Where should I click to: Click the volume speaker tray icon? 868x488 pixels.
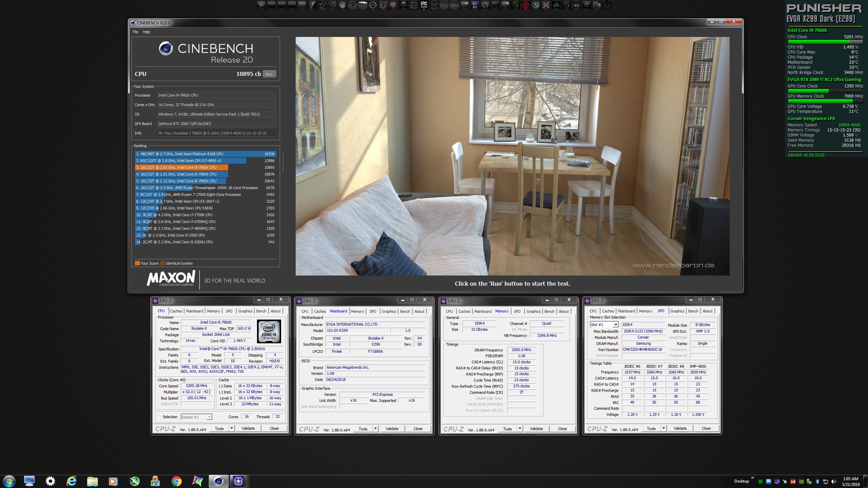tap(834, 482)
